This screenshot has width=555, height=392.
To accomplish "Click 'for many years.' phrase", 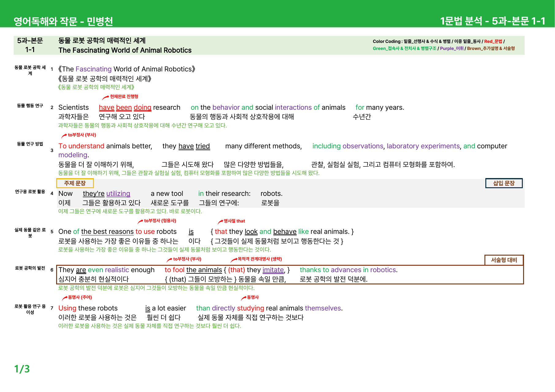I will pyautogui.click(x=380, y=108).
